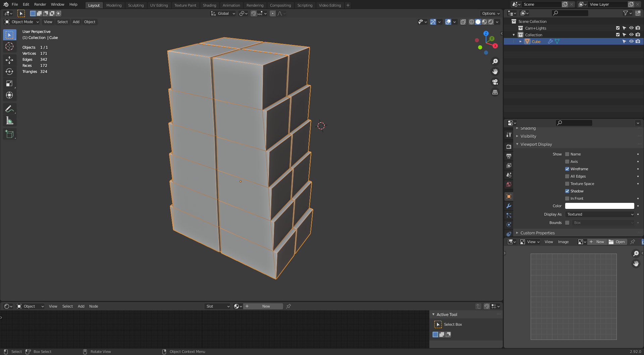This screenshot has height=355, width=644.
Task: Select the Scale tool
Action: pos(9,84)
